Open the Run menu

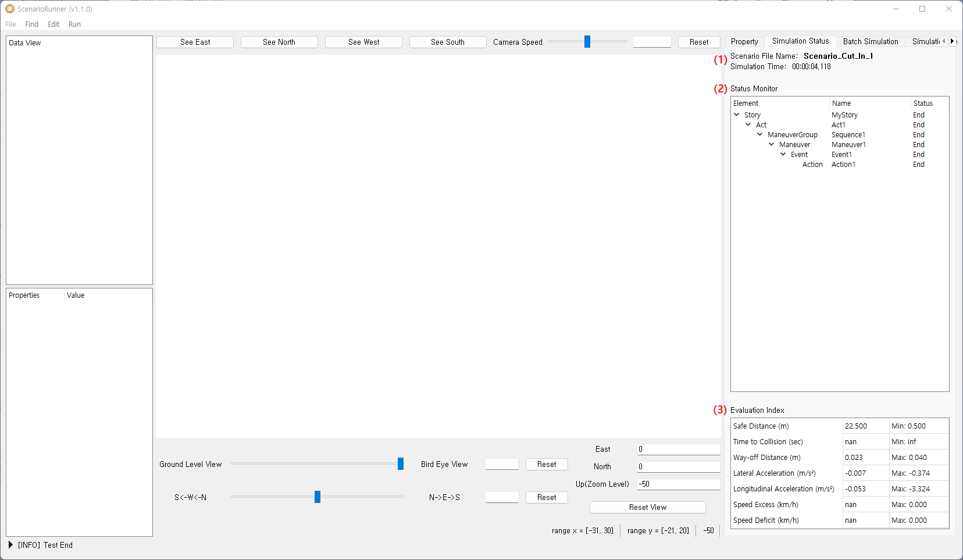tap(74, 24)
